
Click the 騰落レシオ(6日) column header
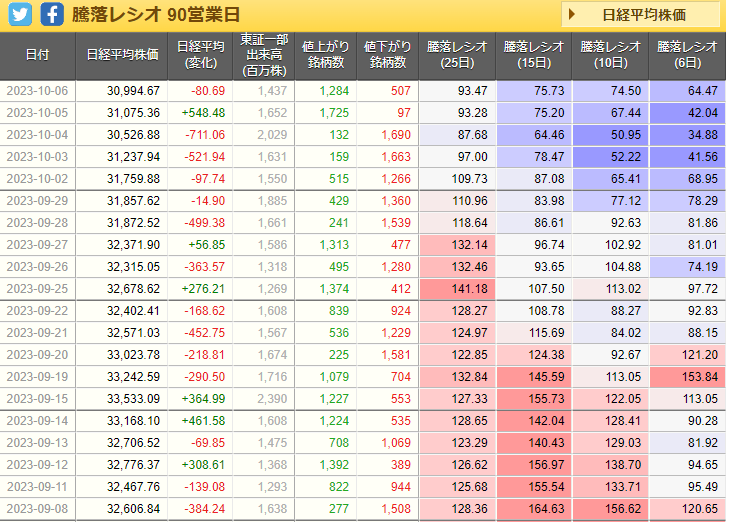687,55
